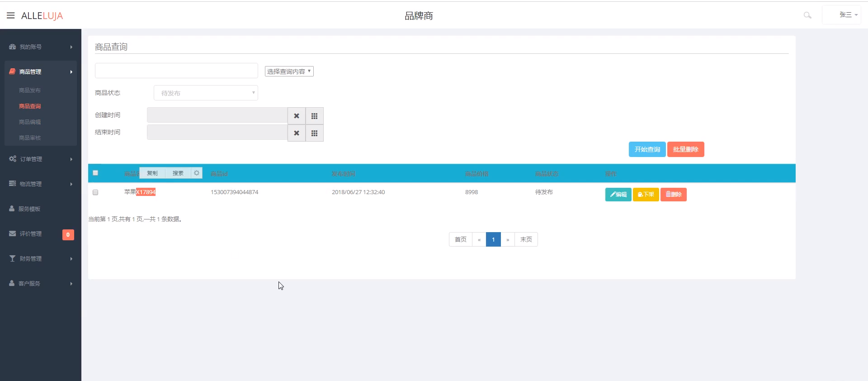Image resolution: width=868 pixels, height=381 pixels.
Task: Click the 批量删除 button
Action: (x=686, y=149)
